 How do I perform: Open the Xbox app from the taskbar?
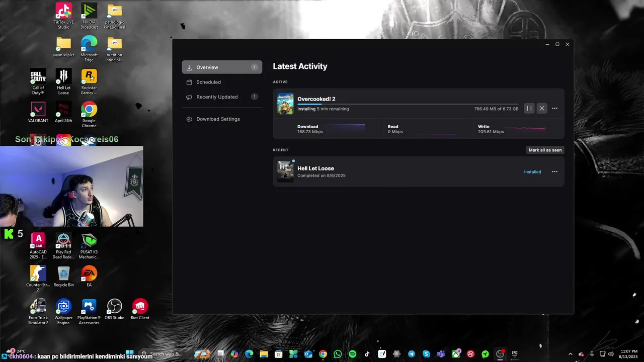coord(456,354)
